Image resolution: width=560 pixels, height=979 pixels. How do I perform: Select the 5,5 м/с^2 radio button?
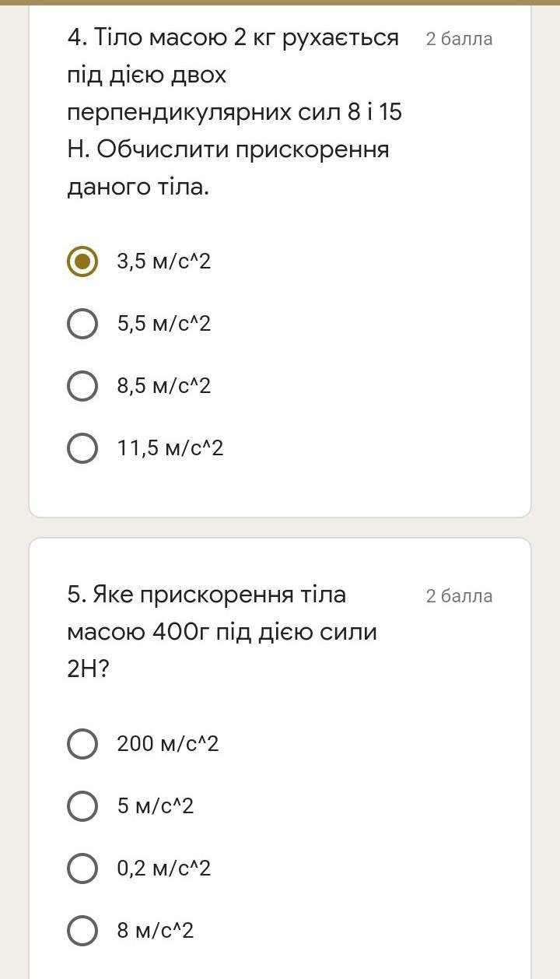[x=82, y=324]
